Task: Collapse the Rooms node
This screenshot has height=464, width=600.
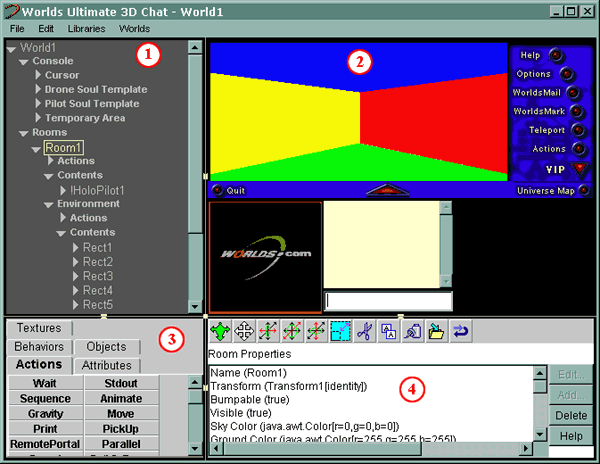Action: click(24, 134)
